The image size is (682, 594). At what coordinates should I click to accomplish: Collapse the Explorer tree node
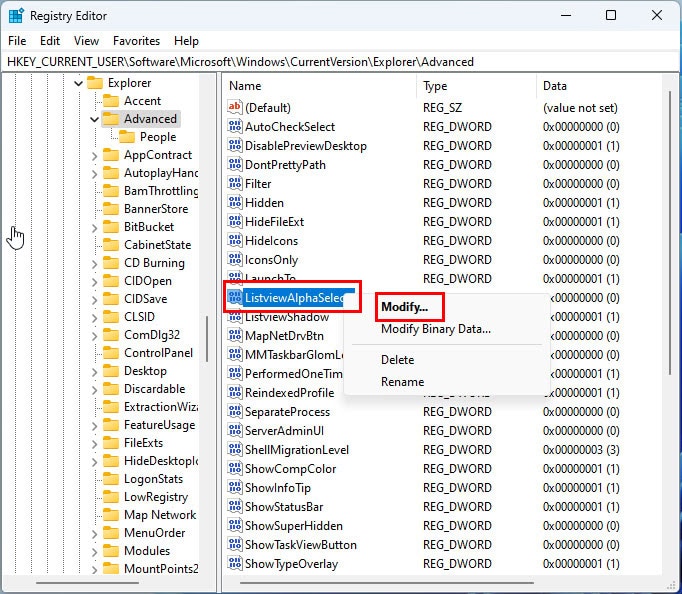[x=78, y=83]
